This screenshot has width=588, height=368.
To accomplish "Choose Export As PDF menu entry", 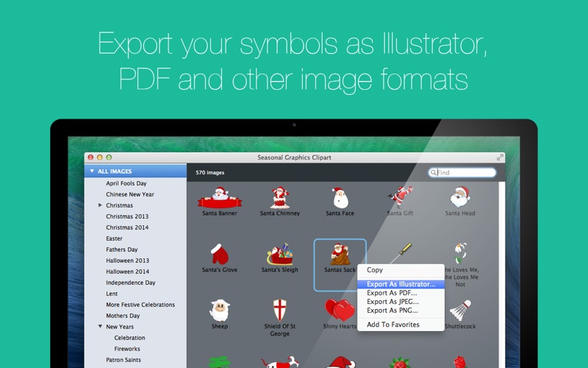I will click(401, 293).
